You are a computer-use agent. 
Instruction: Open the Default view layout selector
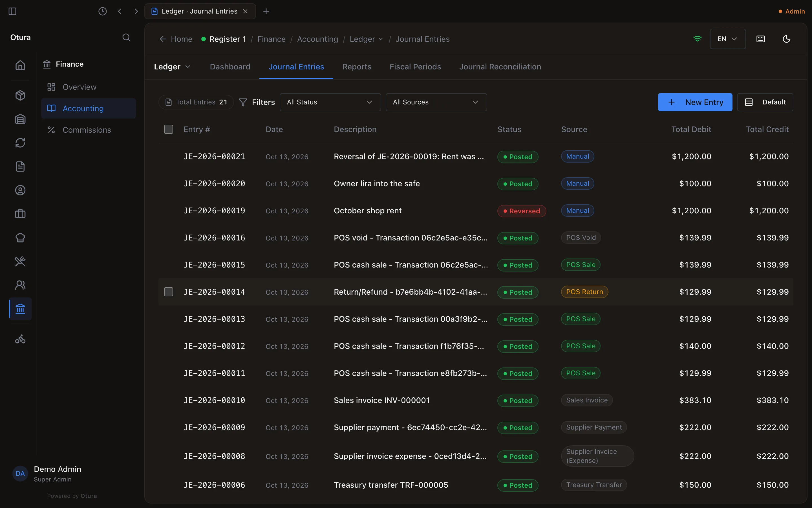point(765,102)
